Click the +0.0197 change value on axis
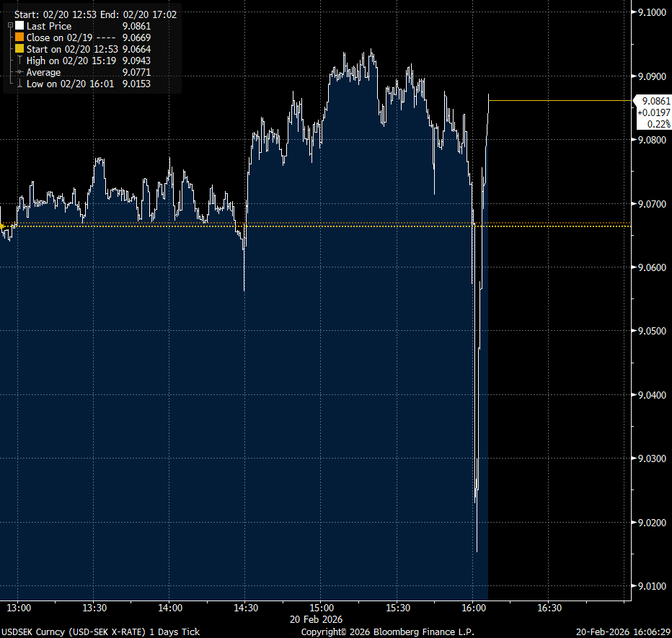672x638 pixels. pyautogui.click(x=653, y=112)
